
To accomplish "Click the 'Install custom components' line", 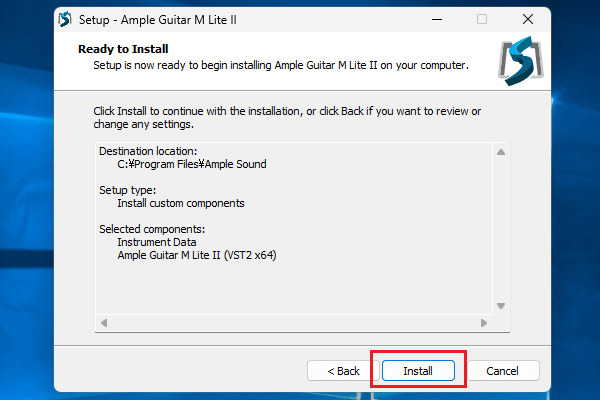I will 180,203.
